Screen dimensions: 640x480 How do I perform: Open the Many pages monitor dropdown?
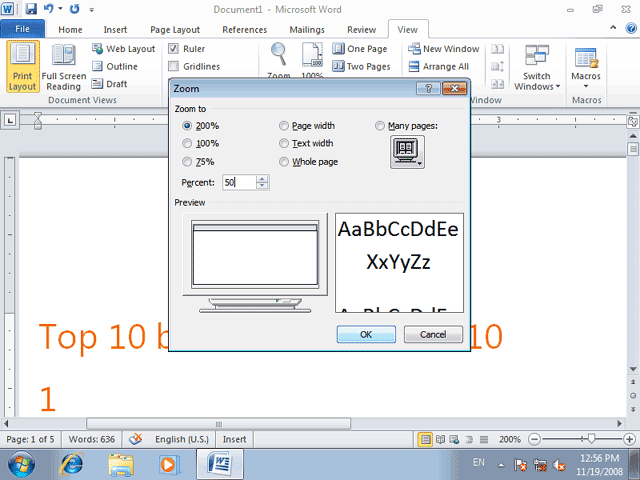(x=407, y=152)
